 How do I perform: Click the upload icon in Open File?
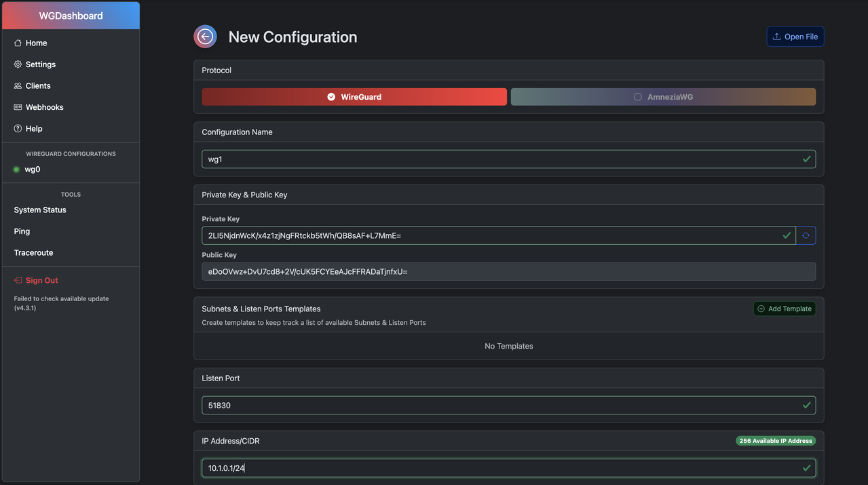point(778,36)
